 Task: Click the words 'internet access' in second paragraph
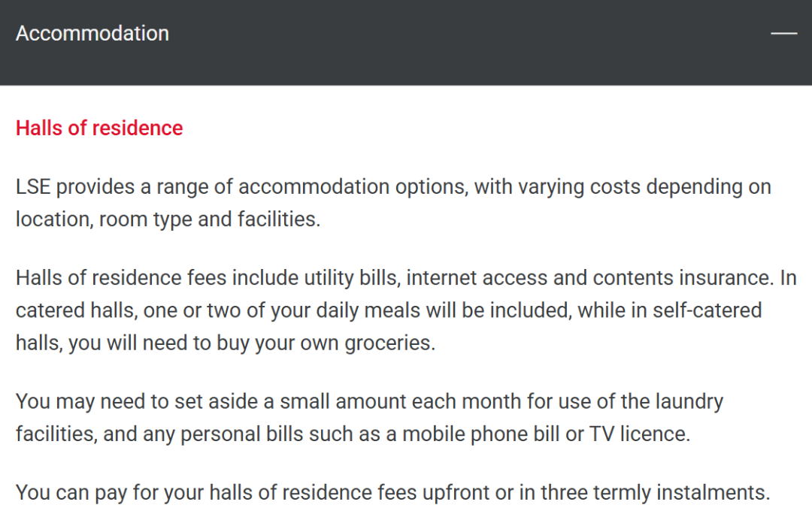pyautogui.click(x=477, y=278)
